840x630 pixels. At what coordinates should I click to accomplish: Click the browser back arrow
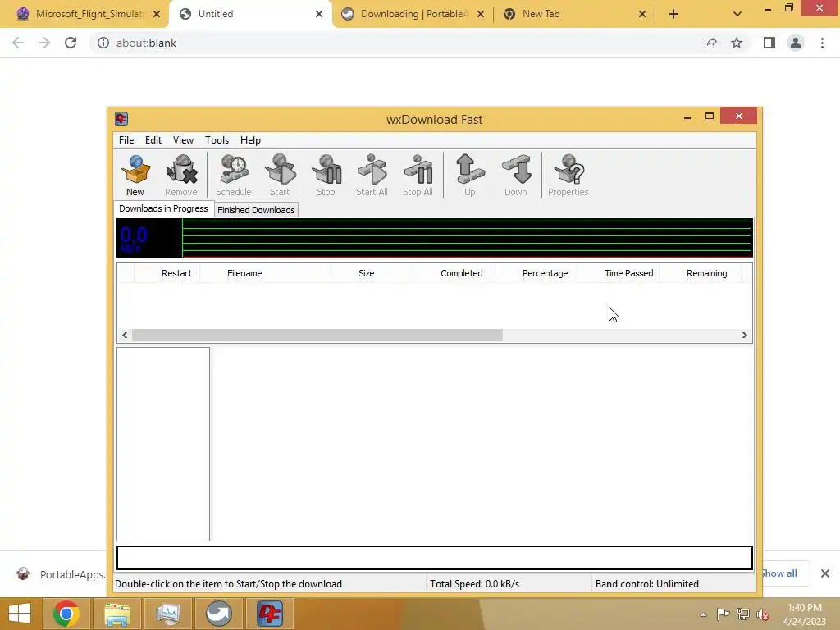18,43
